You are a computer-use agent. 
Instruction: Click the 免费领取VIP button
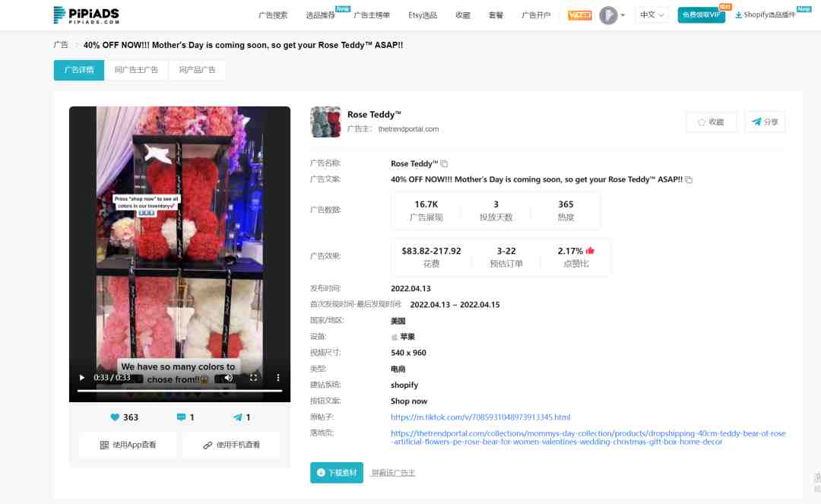point(701,14)
